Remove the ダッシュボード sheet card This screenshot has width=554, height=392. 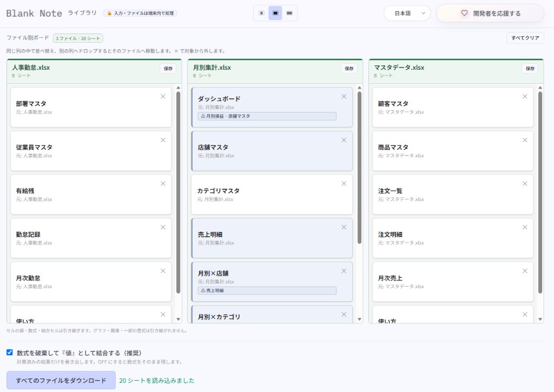(x=344, y=96)
